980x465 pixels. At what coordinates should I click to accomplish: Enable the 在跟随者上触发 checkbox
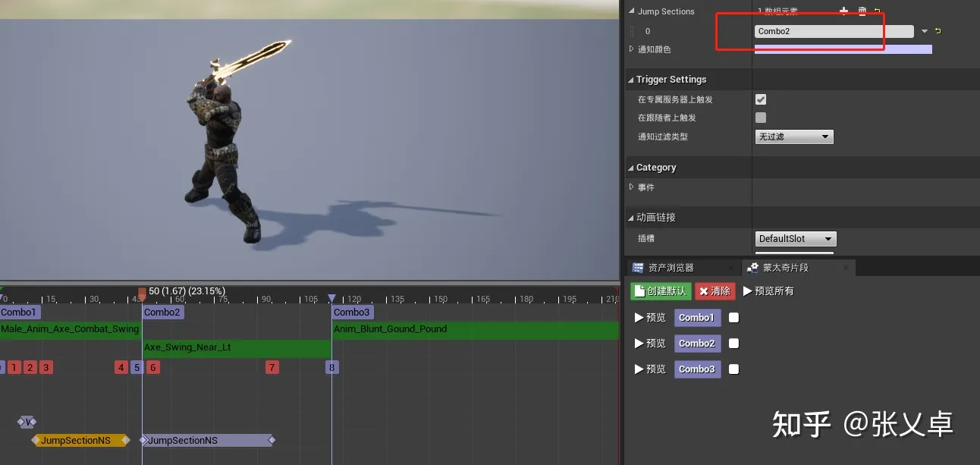tap(760, 118)
